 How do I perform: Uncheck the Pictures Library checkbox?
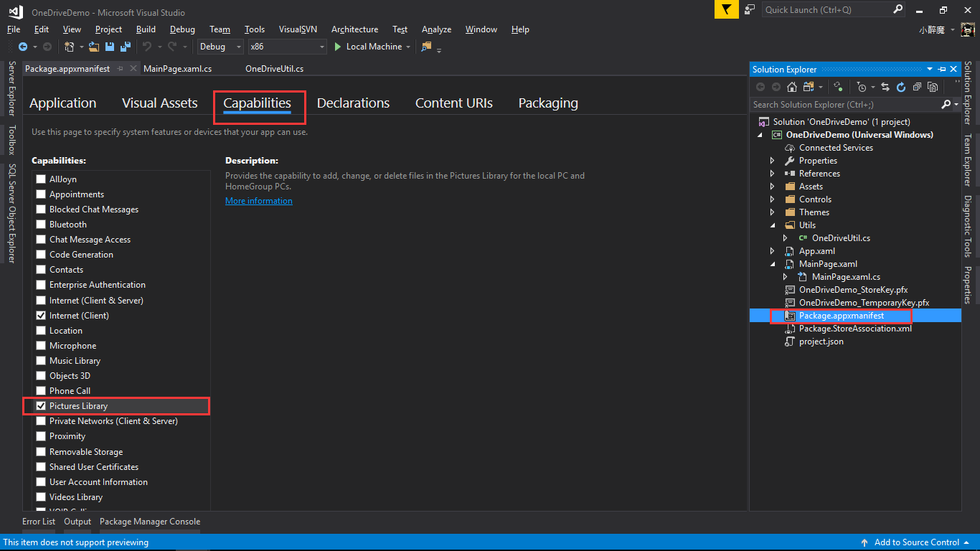tap(41, 406)
